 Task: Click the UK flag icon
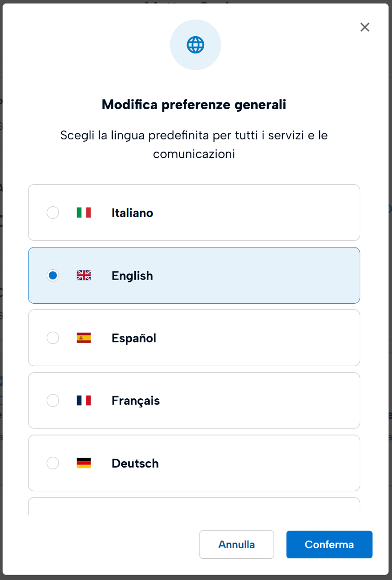tap(84, 275)
